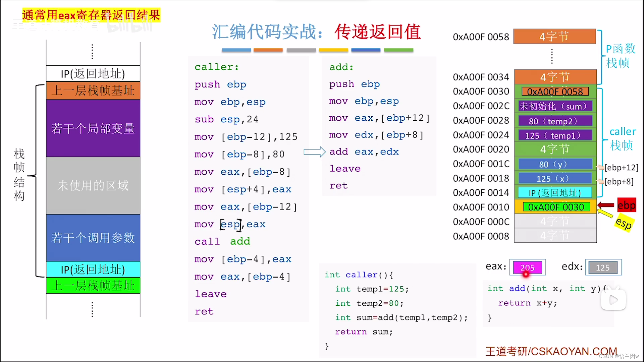
Task: Select the eax register value 205
Action: click(527, 267)
